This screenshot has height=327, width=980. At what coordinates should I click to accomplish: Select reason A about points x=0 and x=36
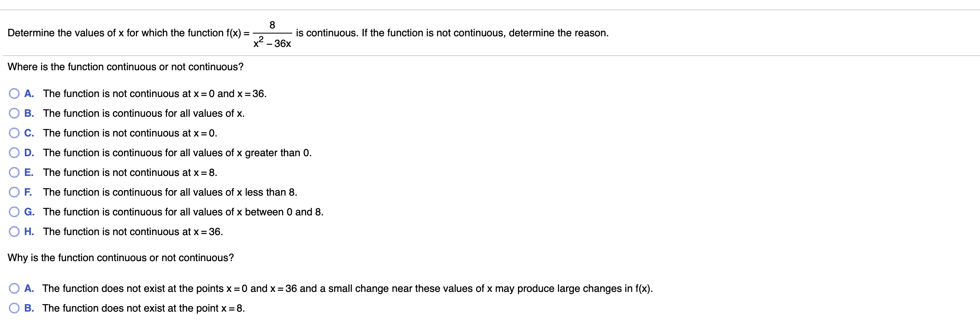click(14, 288)
